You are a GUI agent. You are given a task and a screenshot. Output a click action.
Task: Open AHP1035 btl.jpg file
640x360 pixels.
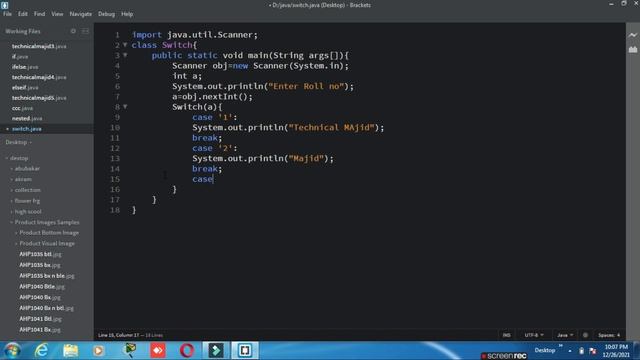(x=40, y=254)
